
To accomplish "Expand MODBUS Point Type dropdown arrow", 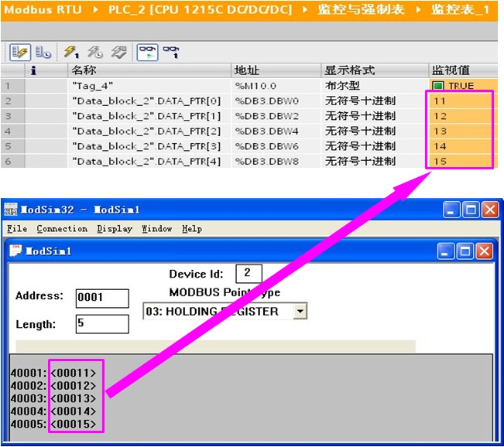I will (x=300, y=311).
